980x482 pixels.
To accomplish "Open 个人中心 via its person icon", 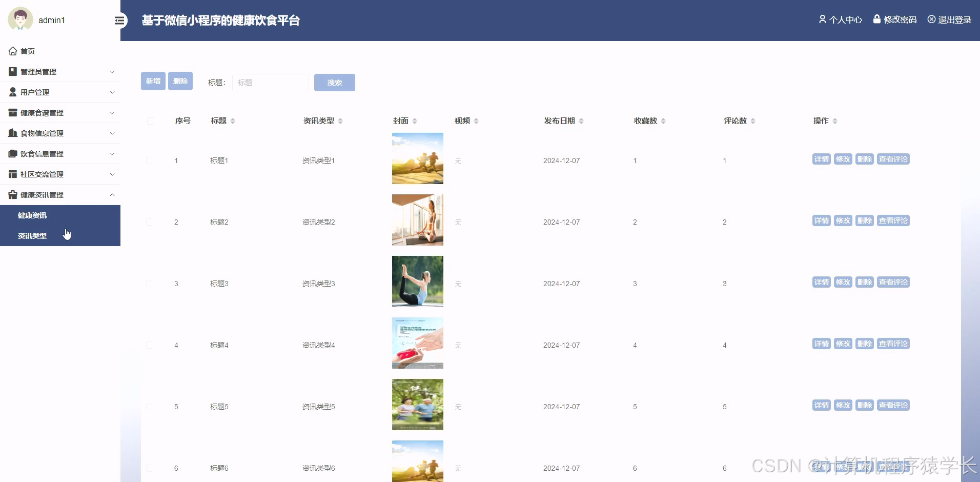I will coord(823,19).
